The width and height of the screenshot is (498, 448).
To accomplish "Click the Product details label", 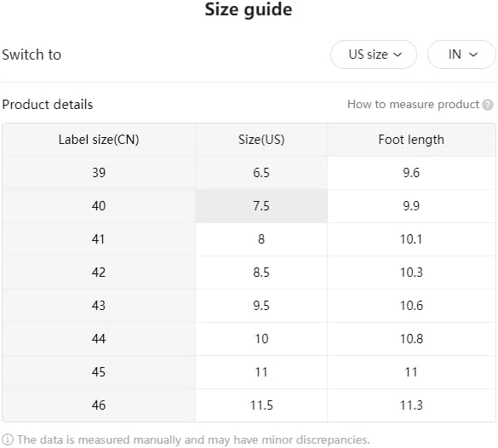I will tap(48, 105).
